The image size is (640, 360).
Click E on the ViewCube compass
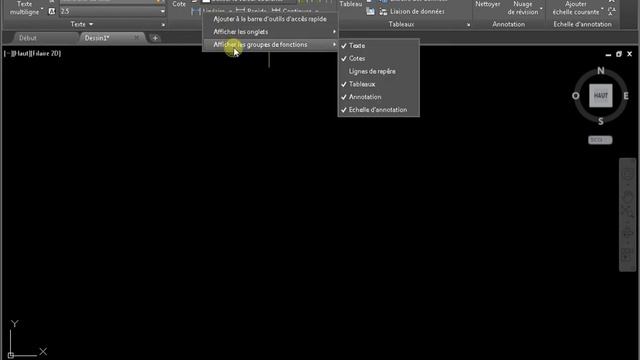tap(626, 96)
